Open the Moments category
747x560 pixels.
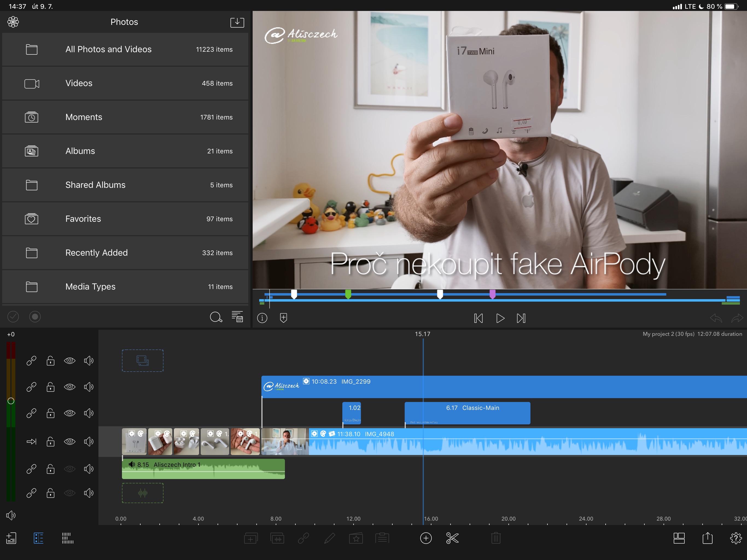[x=125, y=117]
